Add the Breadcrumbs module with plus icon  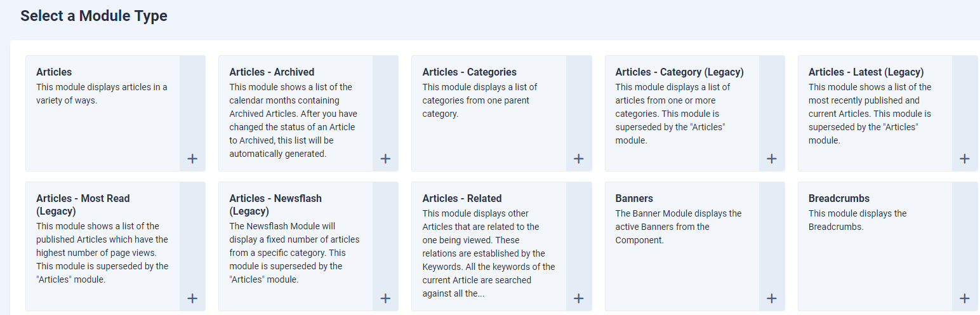(964, 298)
